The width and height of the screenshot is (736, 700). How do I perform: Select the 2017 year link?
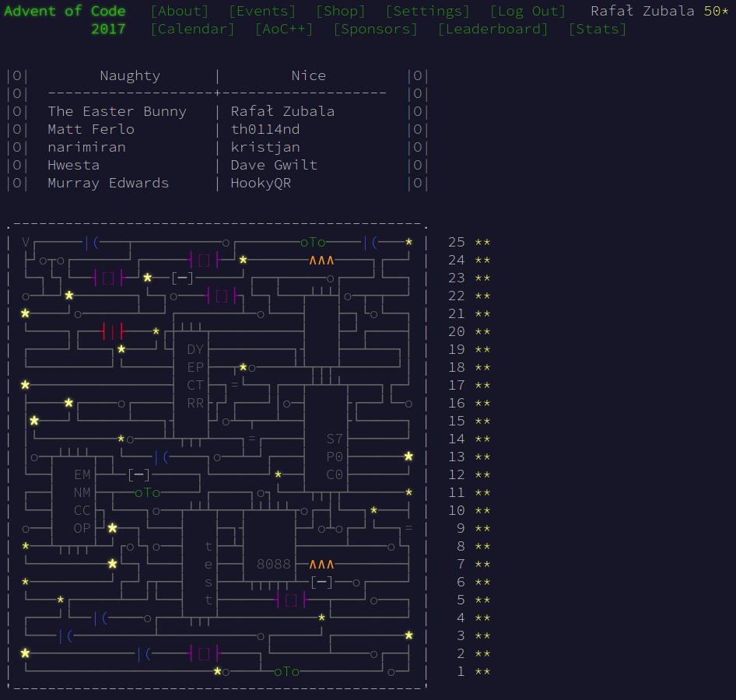pos(108,29)
